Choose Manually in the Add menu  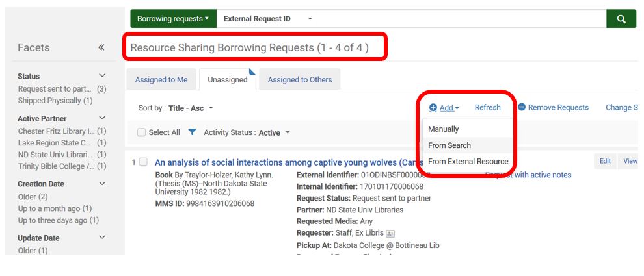[444, 129]
